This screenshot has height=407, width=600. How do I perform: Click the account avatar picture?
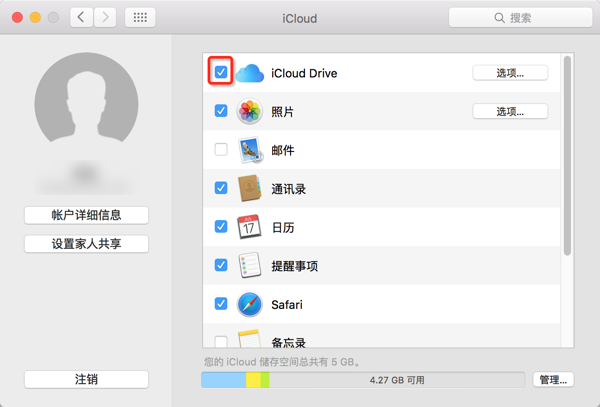86,104
